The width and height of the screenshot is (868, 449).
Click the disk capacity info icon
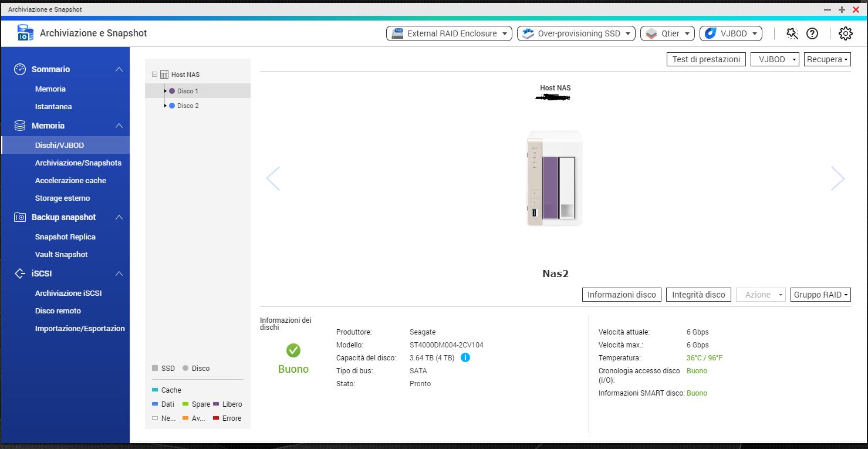(465, 357)
